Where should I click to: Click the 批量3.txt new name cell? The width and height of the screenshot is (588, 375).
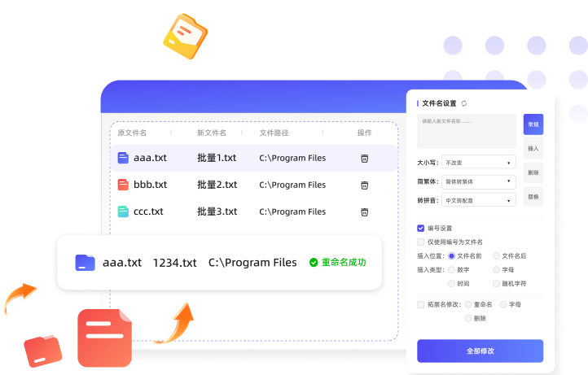click(217, 211)
